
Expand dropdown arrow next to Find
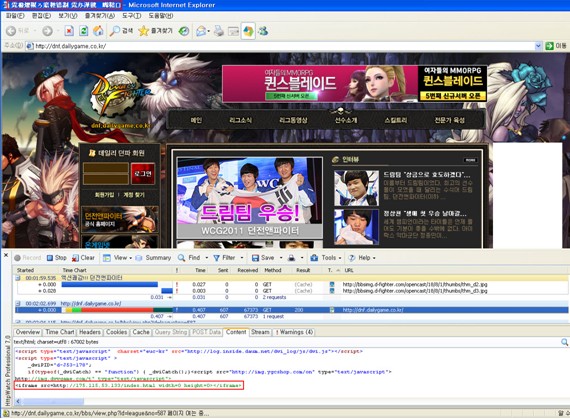[206, 258]
